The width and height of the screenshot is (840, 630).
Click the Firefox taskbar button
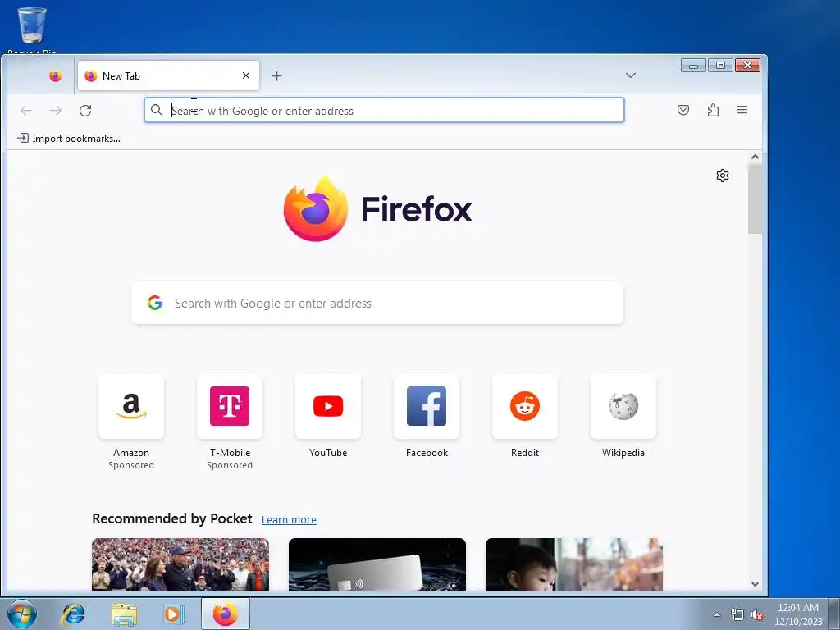click(x=226, y=614)
